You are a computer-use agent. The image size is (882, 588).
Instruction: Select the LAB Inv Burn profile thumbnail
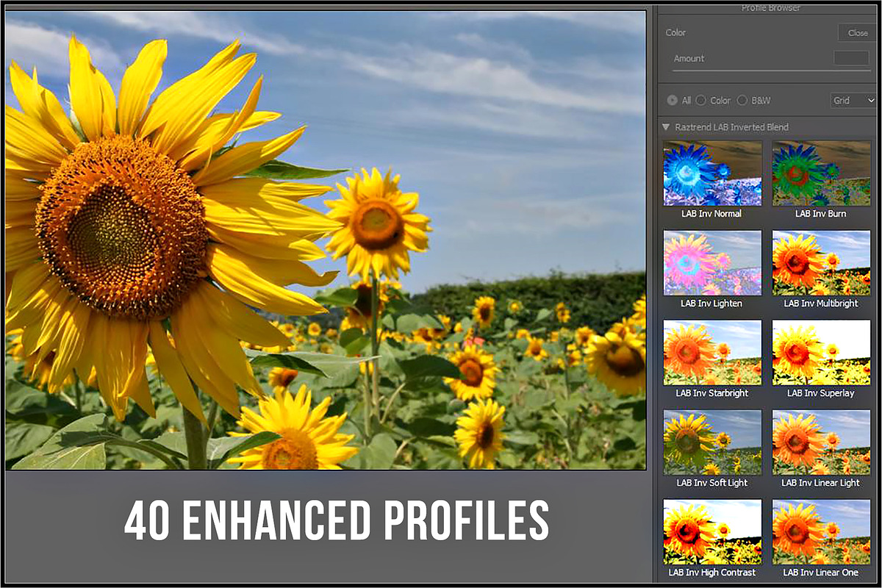[x=821, y=173]
